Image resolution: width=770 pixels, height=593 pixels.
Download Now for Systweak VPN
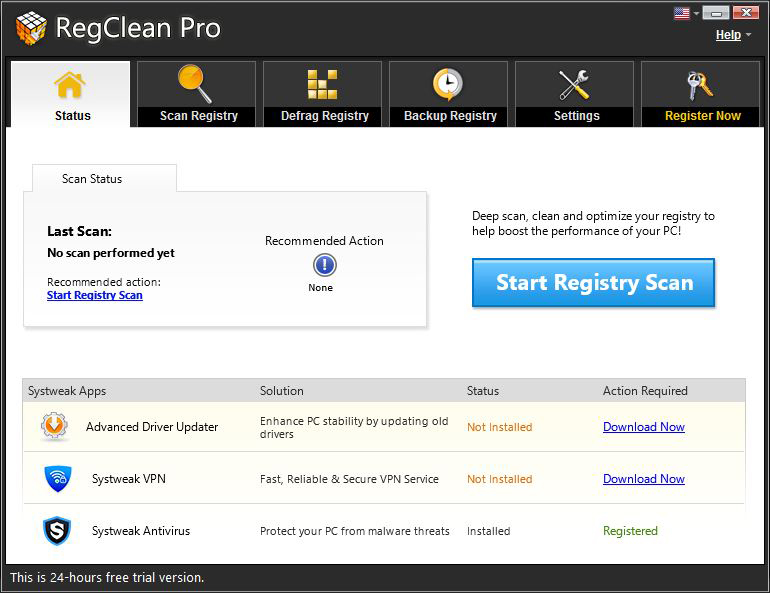[644, 479]
